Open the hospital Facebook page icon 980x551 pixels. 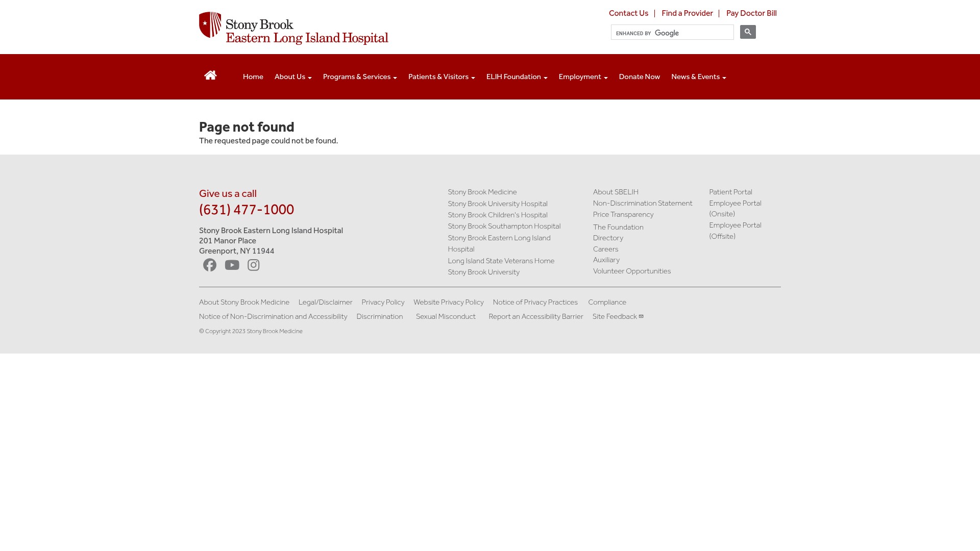pos(210,265)
